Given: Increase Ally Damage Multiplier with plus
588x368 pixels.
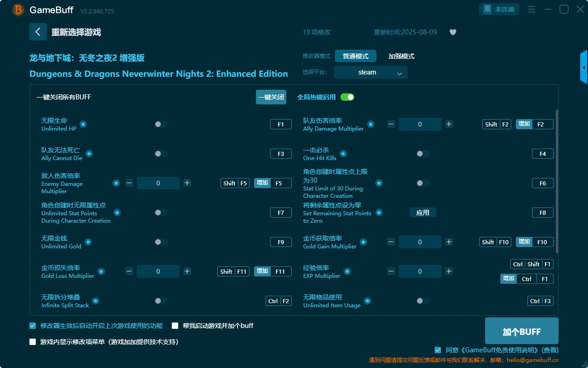Looking at the screenshot, I should tap(449, 124).
